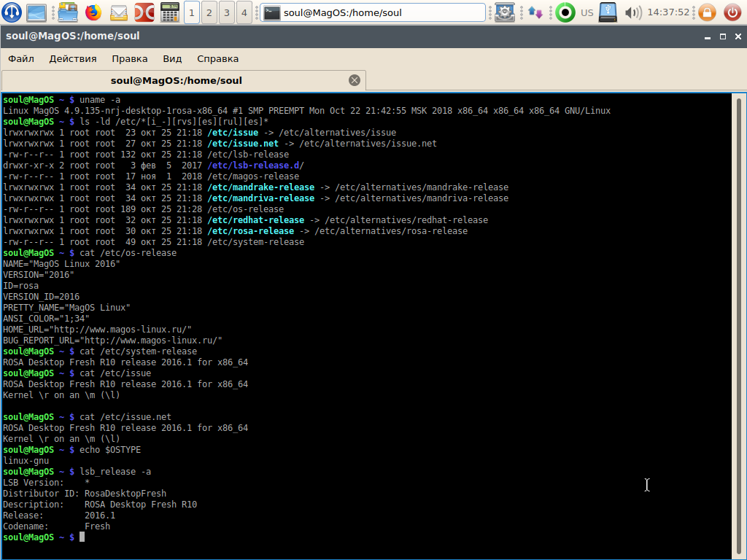The width and height of the screenshot is (747, 560).
Task: Click the show desktop icon
Action: pyautogui.click(x=36, y=12)
